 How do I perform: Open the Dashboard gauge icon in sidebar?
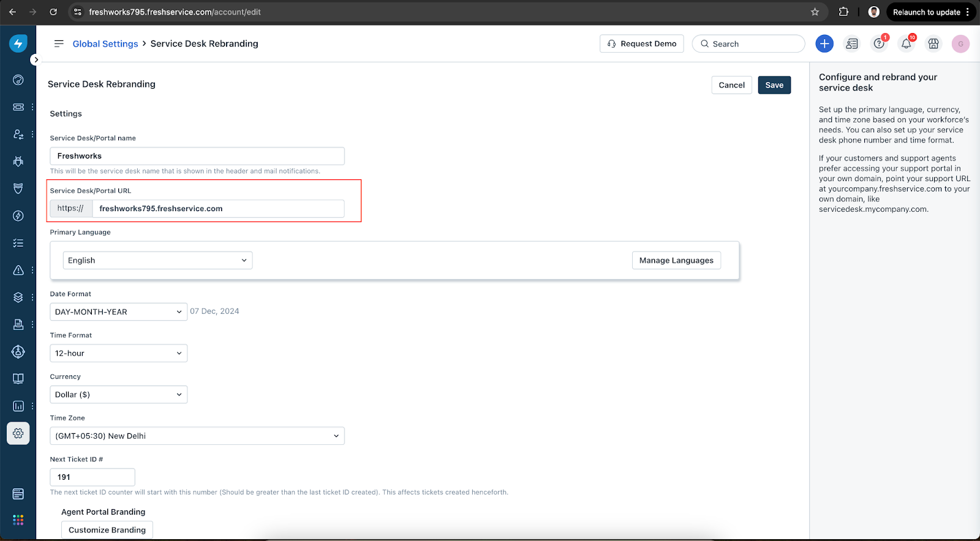coord(18,80)
